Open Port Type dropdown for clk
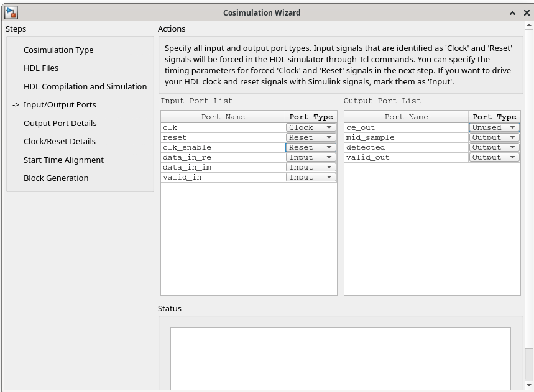The width and height of the screenshot is (534, 392). [310, 127]
